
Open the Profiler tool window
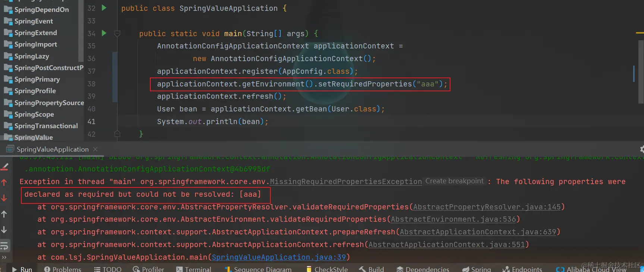148,269
